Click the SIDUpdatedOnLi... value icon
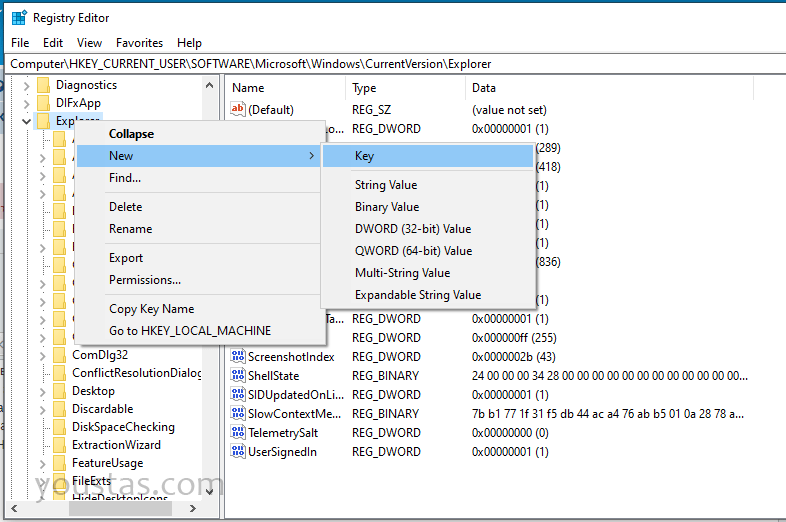786x522 pixels. pos(238,395)
